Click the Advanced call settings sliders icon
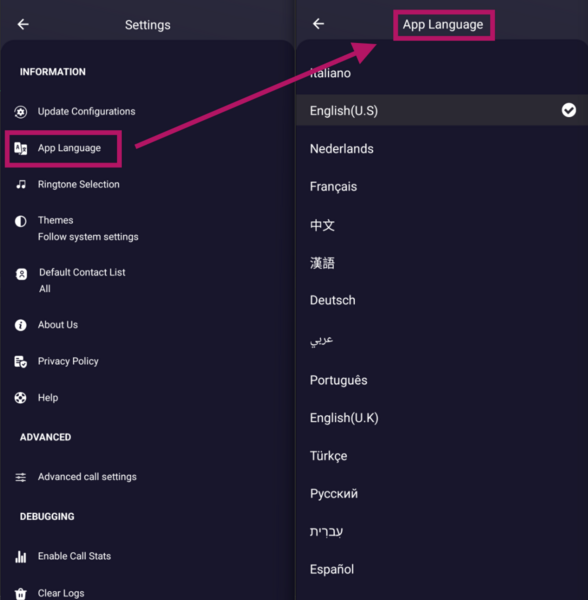This screenshot has height=600, width=588. click(x=21, y=477)
